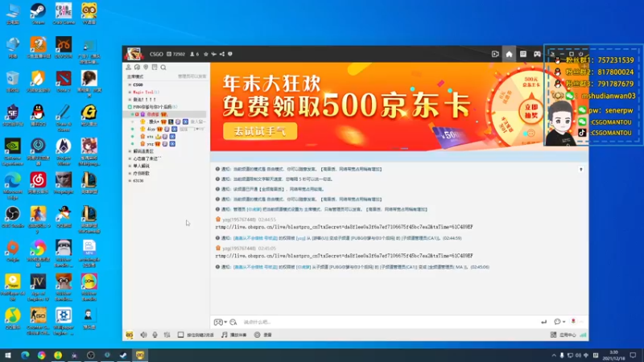Open the Steam desktop shortcut
644x362 pixels.
pyautogui.click(x=38, y=14)
